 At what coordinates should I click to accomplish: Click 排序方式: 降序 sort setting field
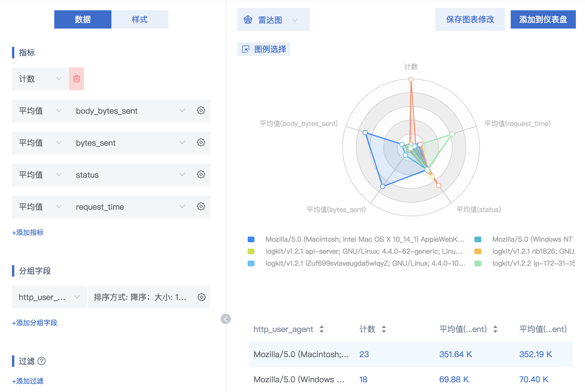[140, 297]
